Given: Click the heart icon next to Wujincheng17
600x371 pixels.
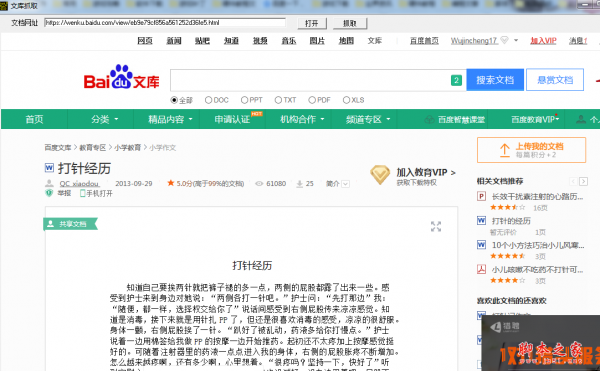Looking at the screenshot, I should click(x=505, y=40).
